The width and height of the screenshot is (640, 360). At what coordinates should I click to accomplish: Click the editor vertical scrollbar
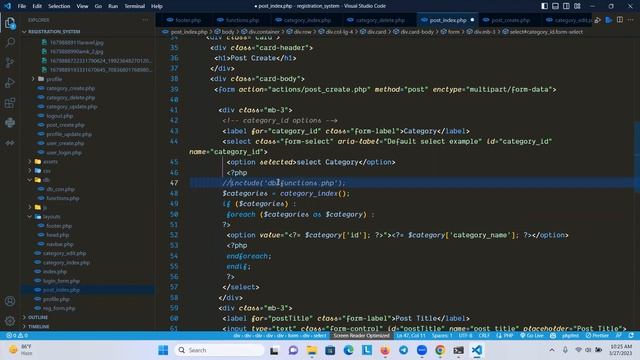pos(637,155)
